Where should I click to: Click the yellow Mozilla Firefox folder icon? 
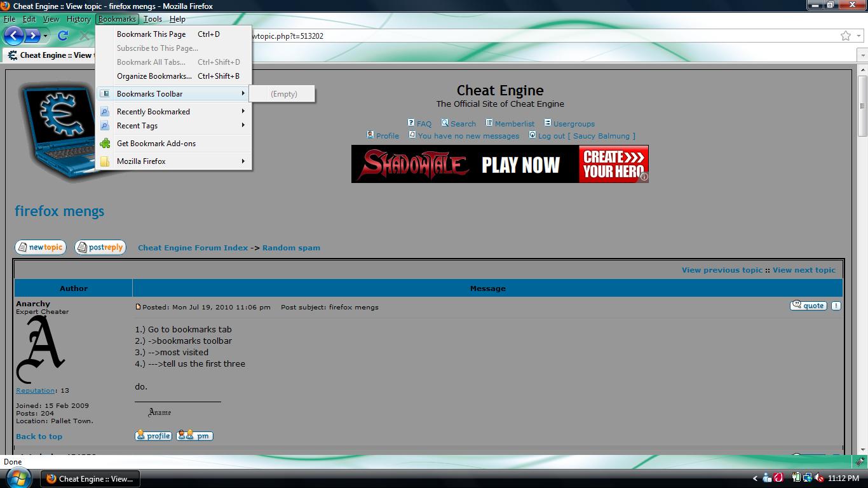(x=105, y=161)
